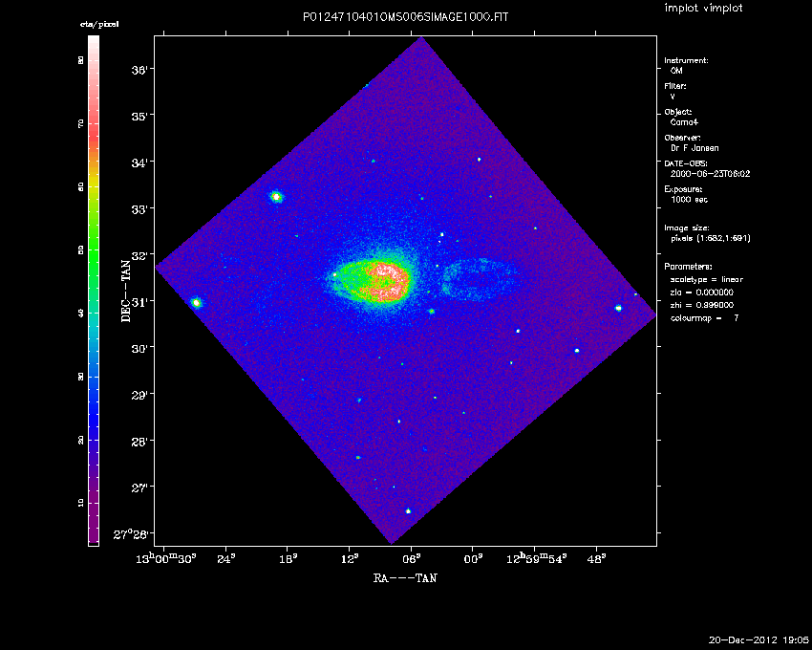Viewport: 812px width, 650px height.
Task: Select the 'Filter:' label
Action: (x=675, y=86)
